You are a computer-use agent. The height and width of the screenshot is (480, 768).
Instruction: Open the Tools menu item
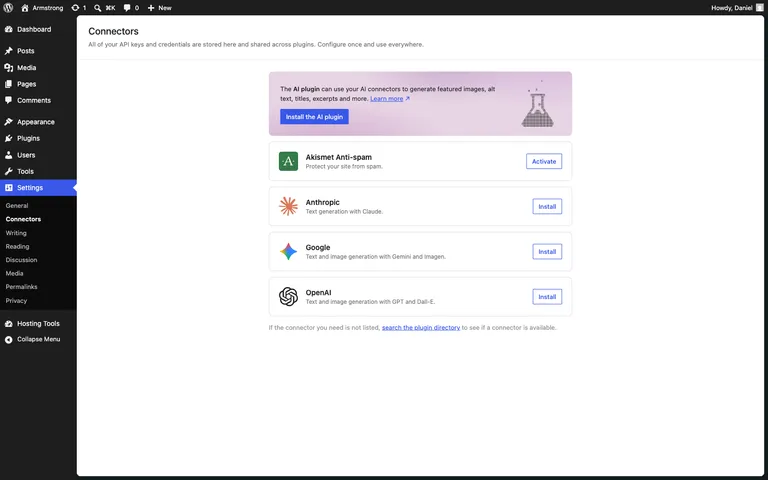[38, 171]
